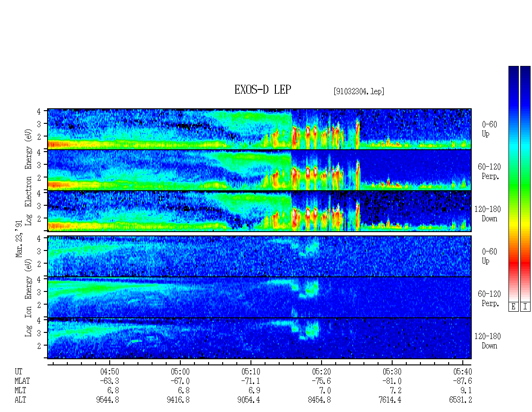Select the MLT row label
This screenshot has width=532, height=412.
20,391
